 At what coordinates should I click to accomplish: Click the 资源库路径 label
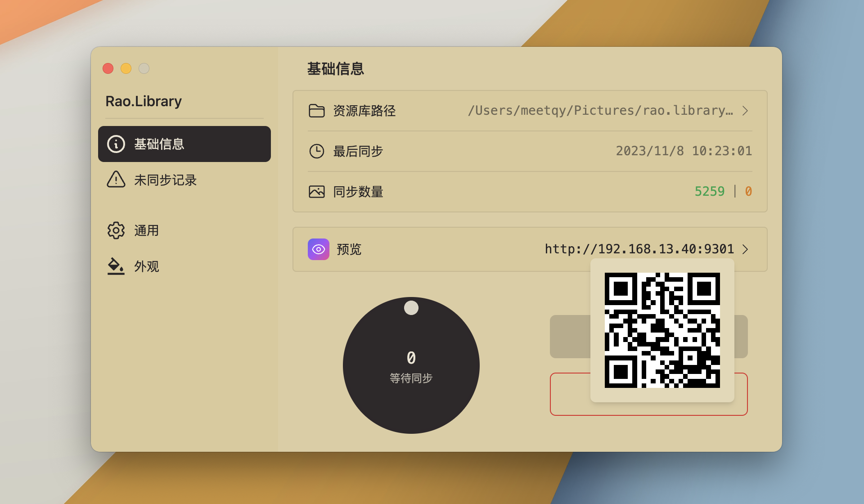pyautogui.click(x=364, y=111)
